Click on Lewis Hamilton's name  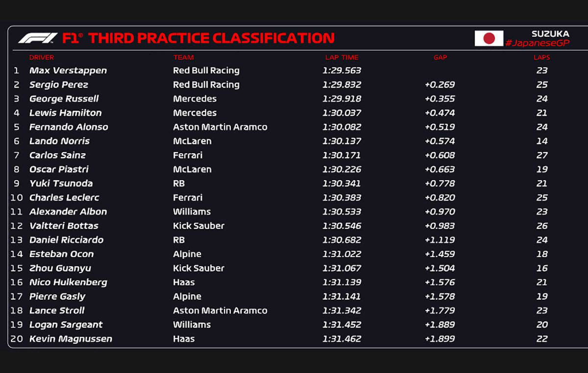[66, 113]
